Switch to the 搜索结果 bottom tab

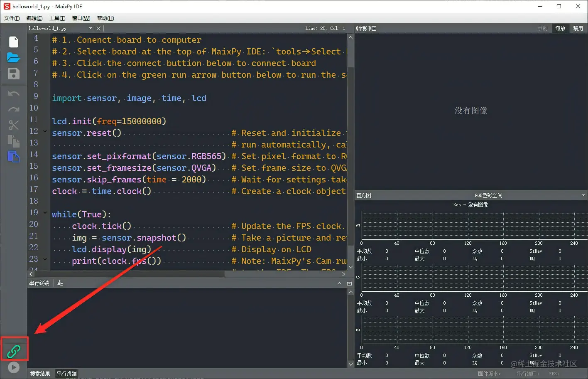click(40, 374)
